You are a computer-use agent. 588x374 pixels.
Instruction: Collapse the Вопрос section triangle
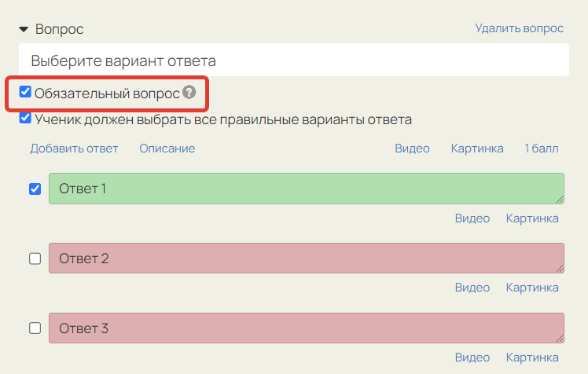click(24, 29)
